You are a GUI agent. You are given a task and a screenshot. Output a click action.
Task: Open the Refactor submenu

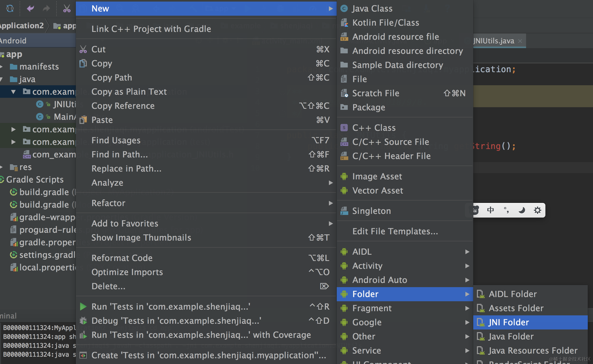pos(108,203)
